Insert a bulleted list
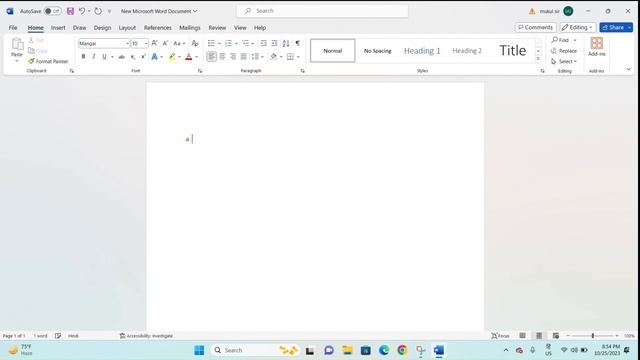 pos(211,43)
